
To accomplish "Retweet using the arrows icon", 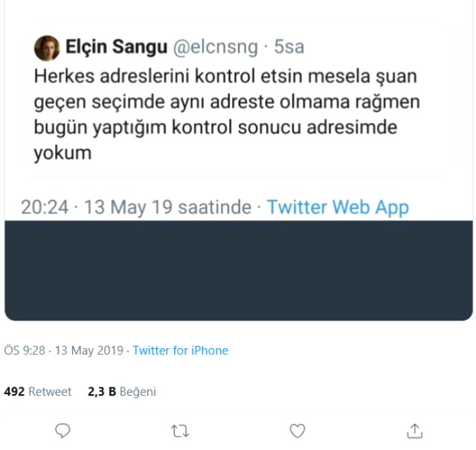I will (x=180, y=430).
